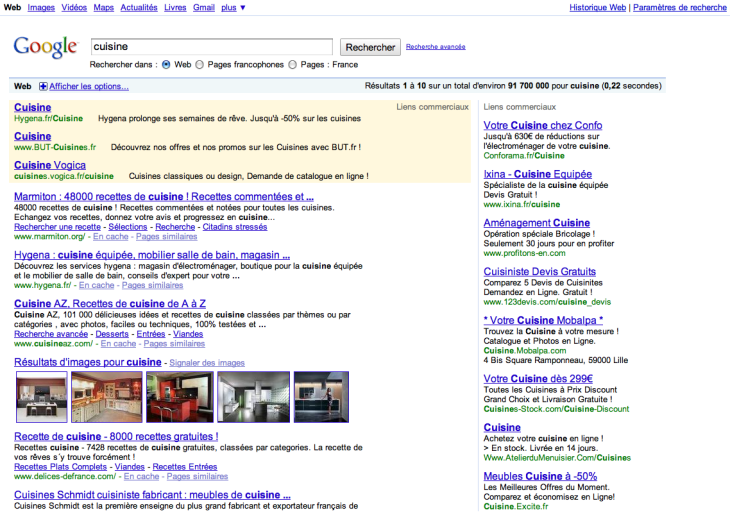Open Cuisine AZ recettes result
This screenshot has width=730, height=517.
[110, 304]
